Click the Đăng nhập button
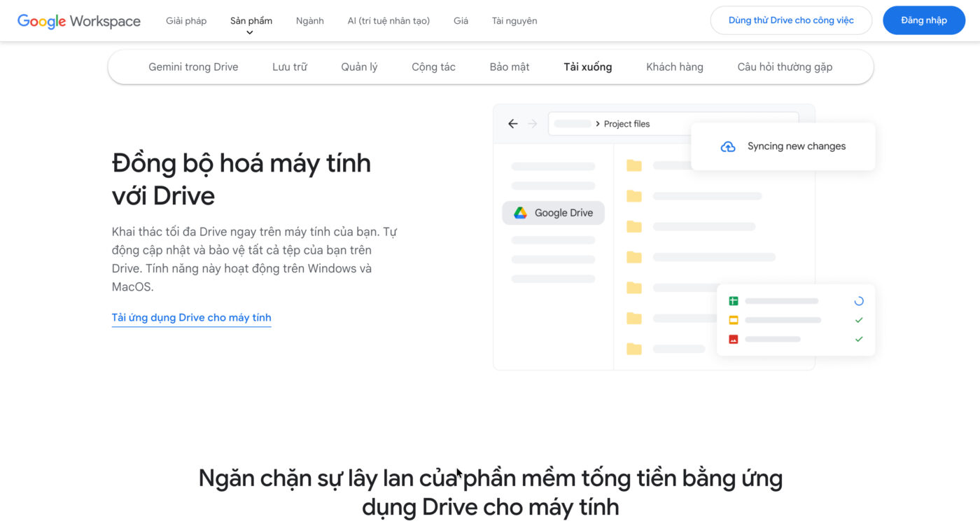Viewport: 980px width, 526px height. tap(924, 20)
